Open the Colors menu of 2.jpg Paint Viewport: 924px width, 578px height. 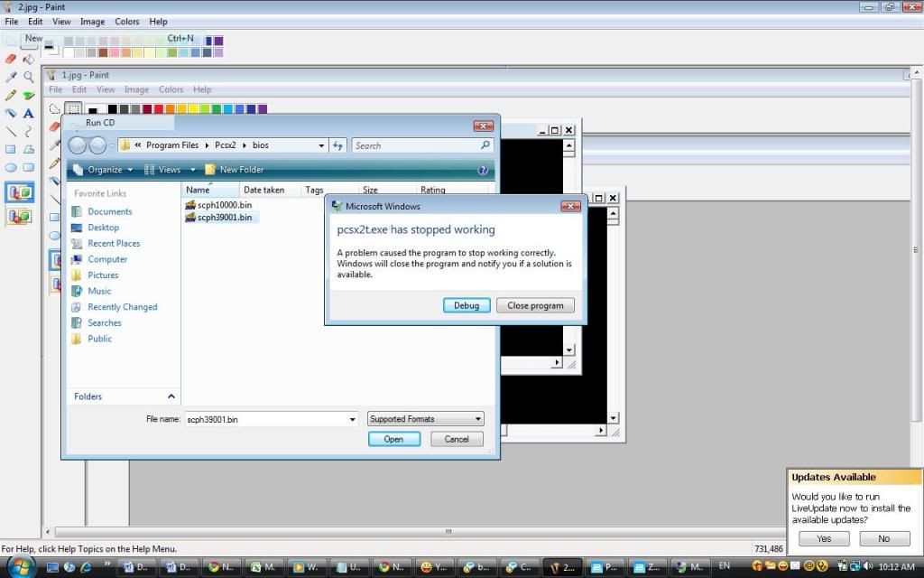[126, 22]
